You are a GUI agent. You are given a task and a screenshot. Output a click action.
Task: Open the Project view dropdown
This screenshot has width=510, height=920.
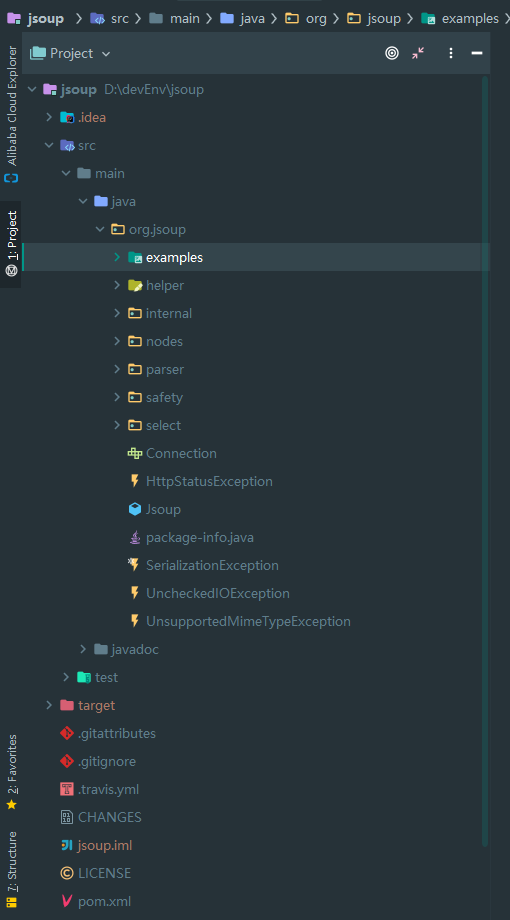(x=70, y=53)
